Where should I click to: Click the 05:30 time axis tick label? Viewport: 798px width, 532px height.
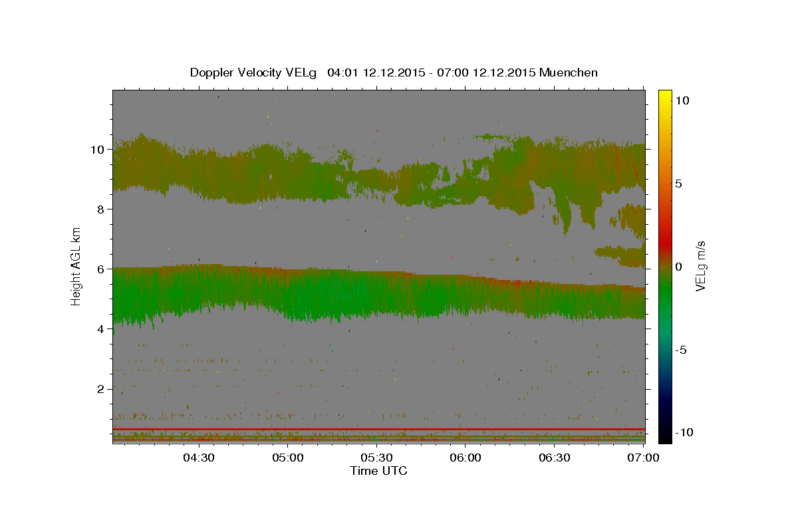[376, 458]
